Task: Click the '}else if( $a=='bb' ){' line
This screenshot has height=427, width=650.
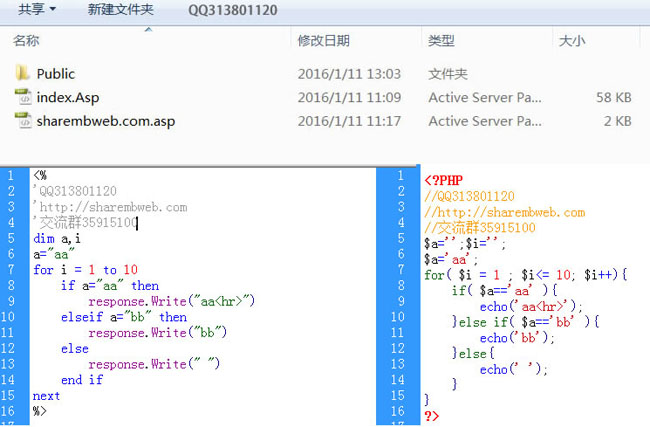Action: (526, 322)
